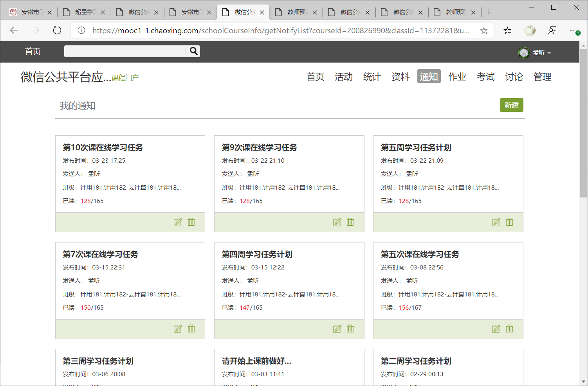Open a new browser tab
Viewport: 588px width, 386px height.
point(489,12)
